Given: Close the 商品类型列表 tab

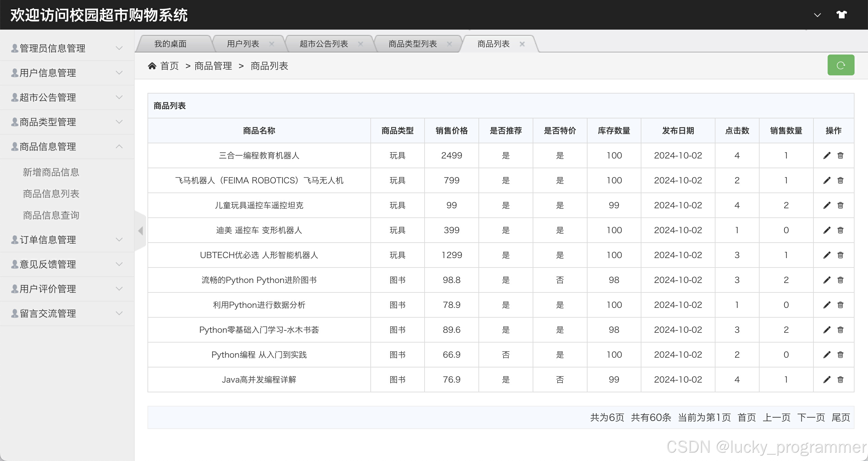Looking at the screenshot, I should tap(449, 44).
